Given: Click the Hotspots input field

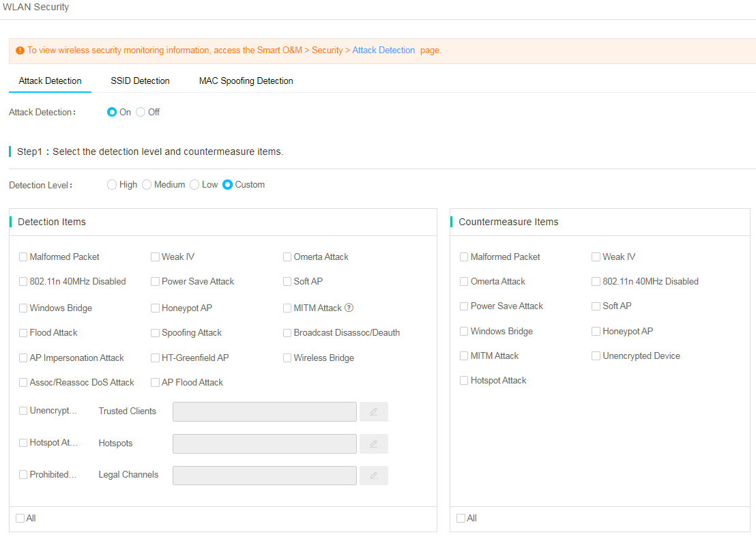Looking at the screenshot, I should click(x=265, y=444).
